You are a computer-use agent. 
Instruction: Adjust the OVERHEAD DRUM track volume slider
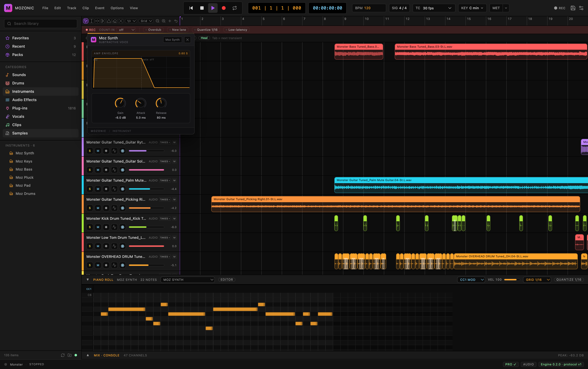tap(146, 265)
